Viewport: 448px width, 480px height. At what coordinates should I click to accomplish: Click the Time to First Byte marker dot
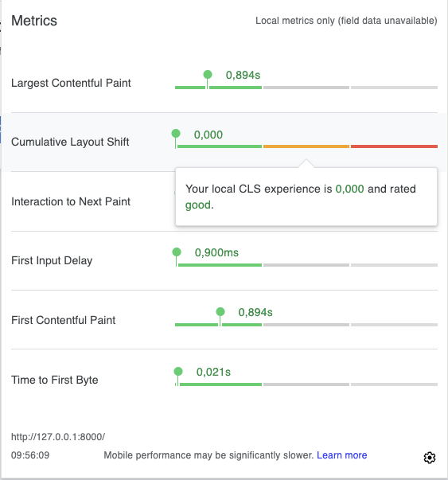178,371
